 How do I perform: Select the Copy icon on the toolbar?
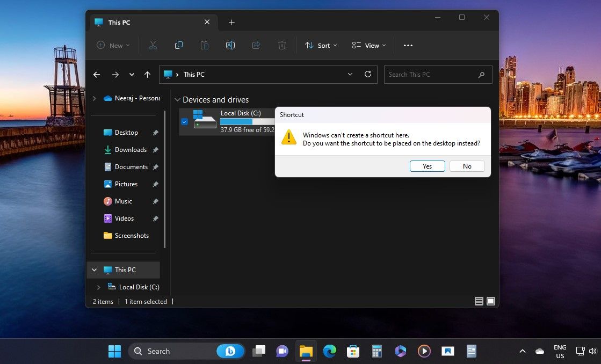[179, 45]
